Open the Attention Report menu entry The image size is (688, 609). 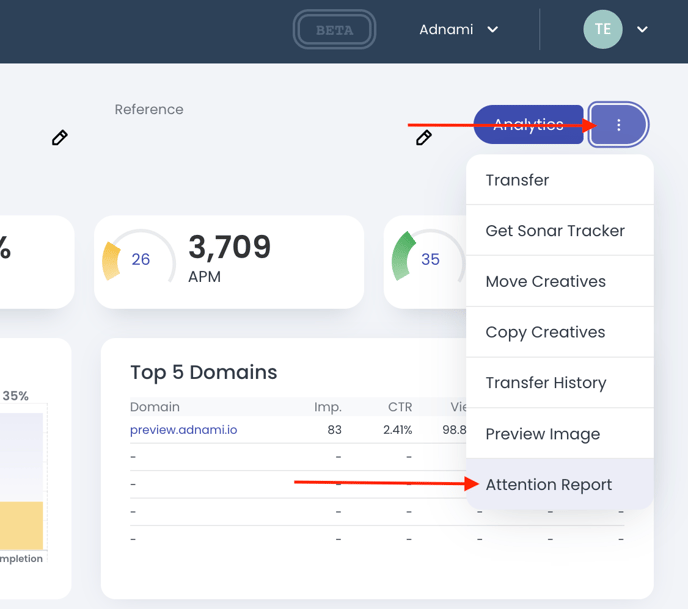point(560,484)
